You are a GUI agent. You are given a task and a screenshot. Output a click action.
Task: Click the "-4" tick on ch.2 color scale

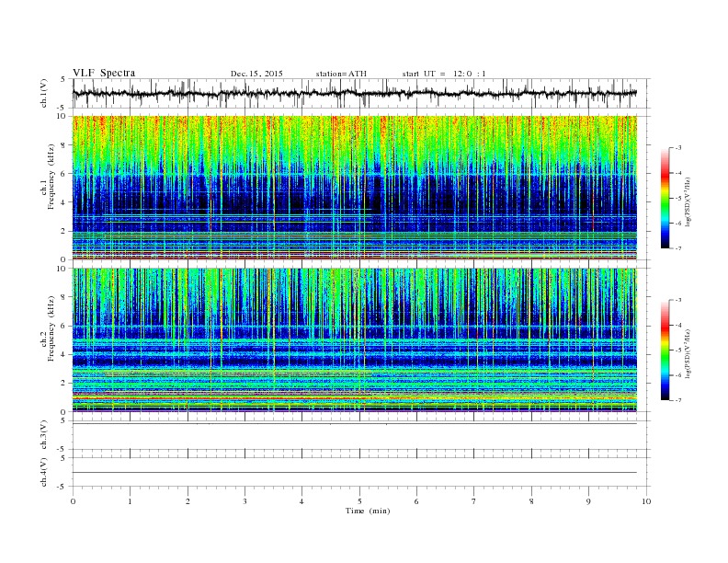(678, 325)
